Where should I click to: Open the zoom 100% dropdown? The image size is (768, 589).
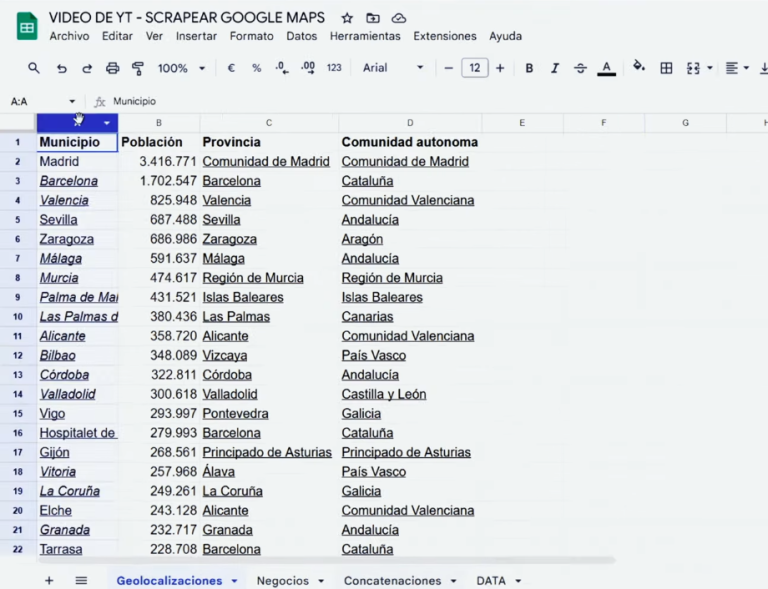(x=181, y=68)
